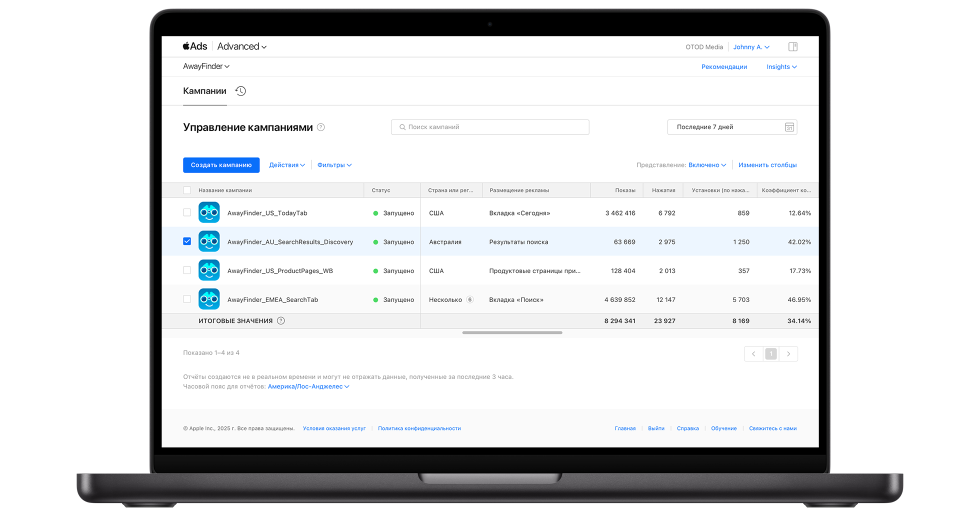The width and height of the screenshot is (980, 512).
Task: Click the Apple Ads logo
Action: 195,46
